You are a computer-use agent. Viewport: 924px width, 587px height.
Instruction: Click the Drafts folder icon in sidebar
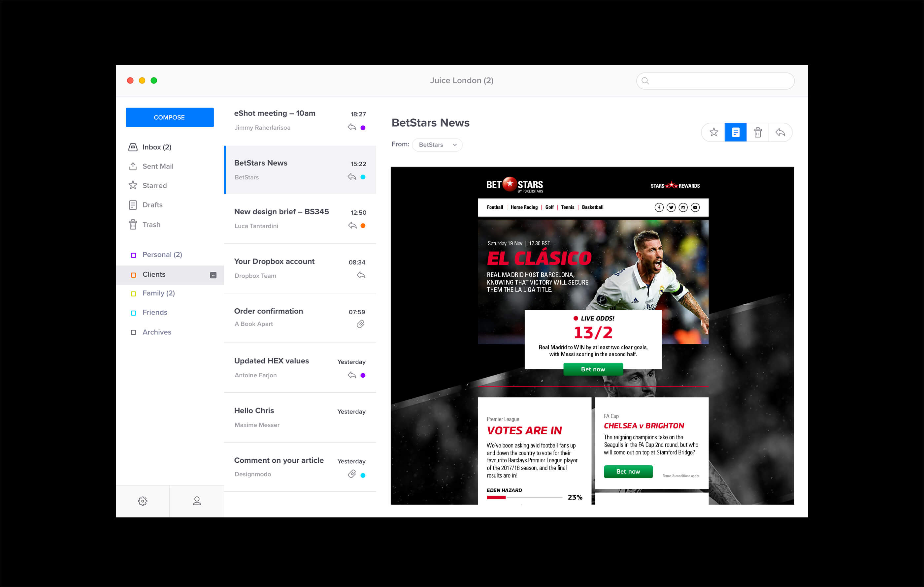(133, 205)
